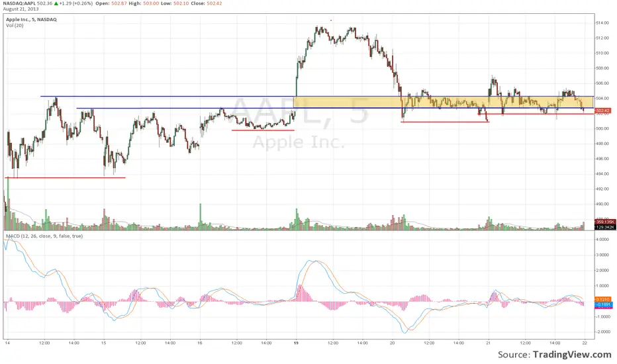This screenshot has height=364, width=617.
Task: Click the -2.0000 MACD axis label
Action: pos(602,332)
